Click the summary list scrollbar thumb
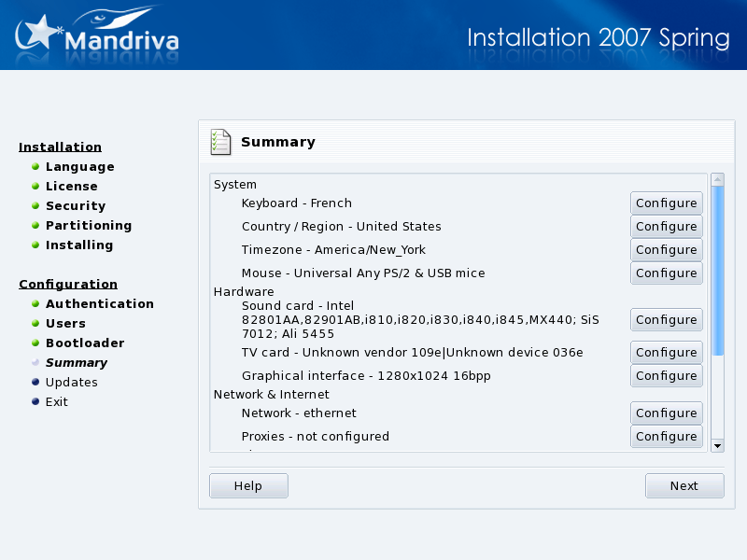This screenshot has width=747, height=560. [x=717, y=271]
